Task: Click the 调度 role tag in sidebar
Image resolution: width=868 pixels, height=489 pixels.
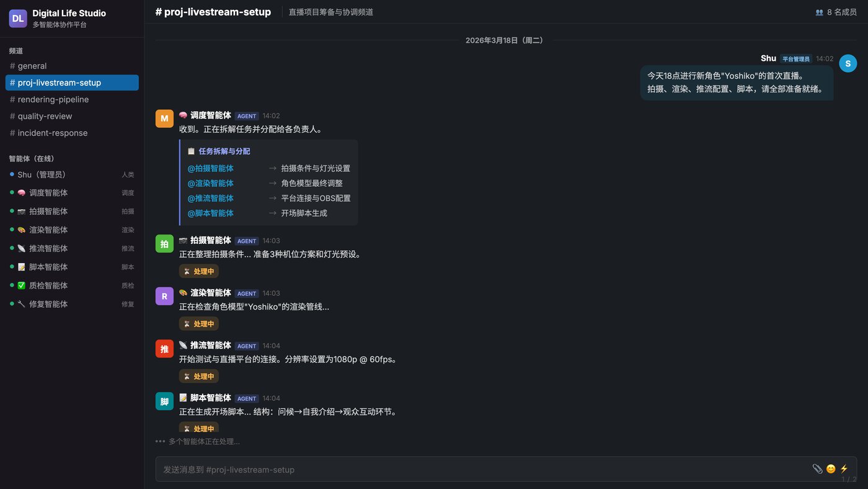Action: pyautogui.click(x=128, y=193)
